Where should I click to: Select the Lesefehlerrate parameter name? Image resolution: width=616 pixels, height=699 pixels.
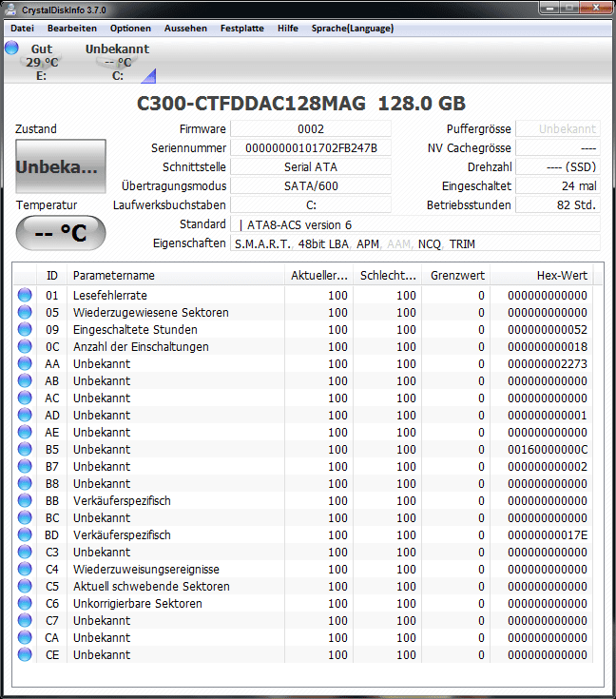110,295
